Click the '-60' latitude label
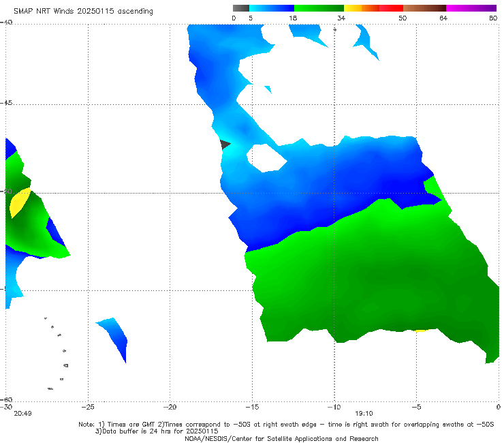 tap(6, 399)
